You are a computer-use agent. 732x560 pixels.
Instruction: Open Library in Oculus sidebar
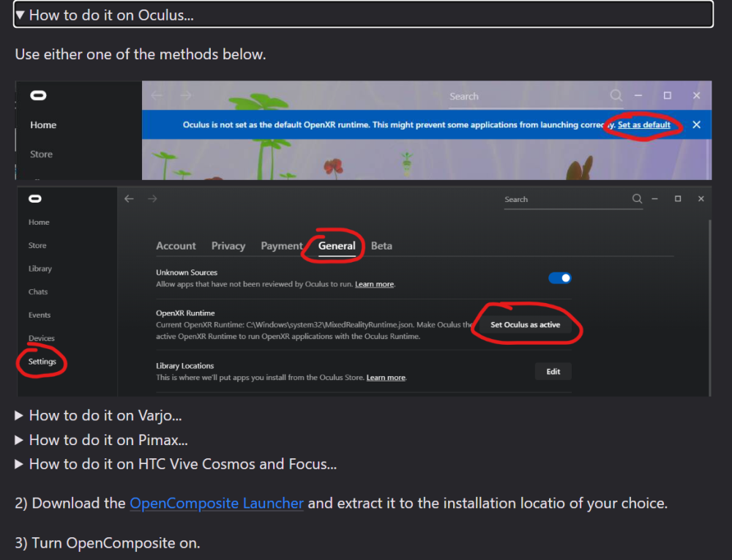pyautogui.click(x=40, y=269)
